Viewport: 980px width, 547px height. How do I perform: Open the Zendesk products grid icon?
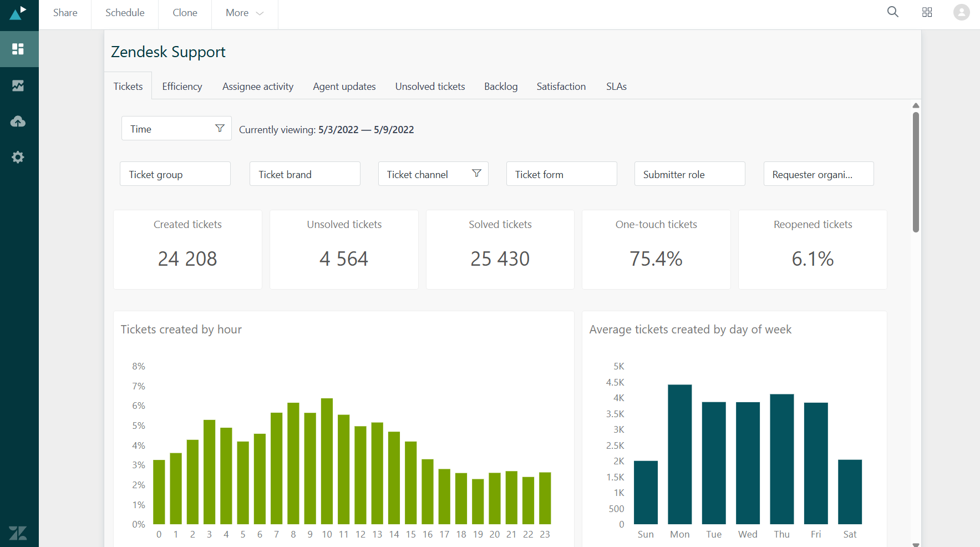927,12
